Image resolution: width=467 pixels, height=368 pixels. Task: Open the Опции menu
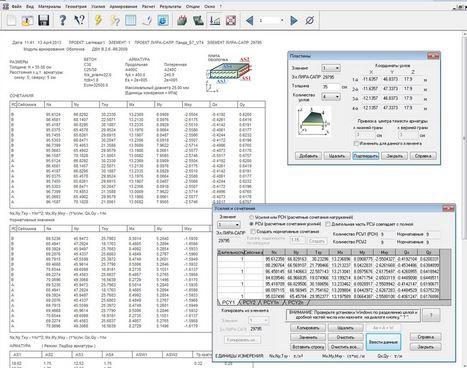[192, 6]
